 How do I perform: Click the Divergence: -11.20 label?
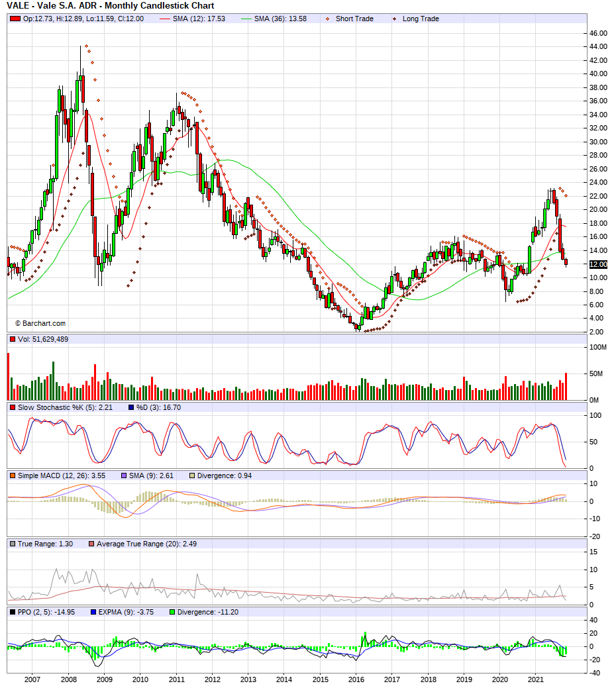click(x=208, y=612)
